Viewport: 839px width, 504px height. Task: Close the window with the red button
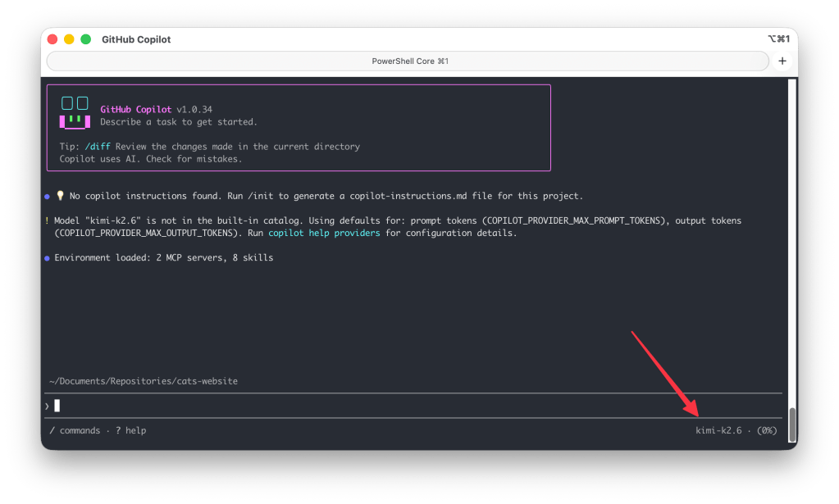click(52, 39)
